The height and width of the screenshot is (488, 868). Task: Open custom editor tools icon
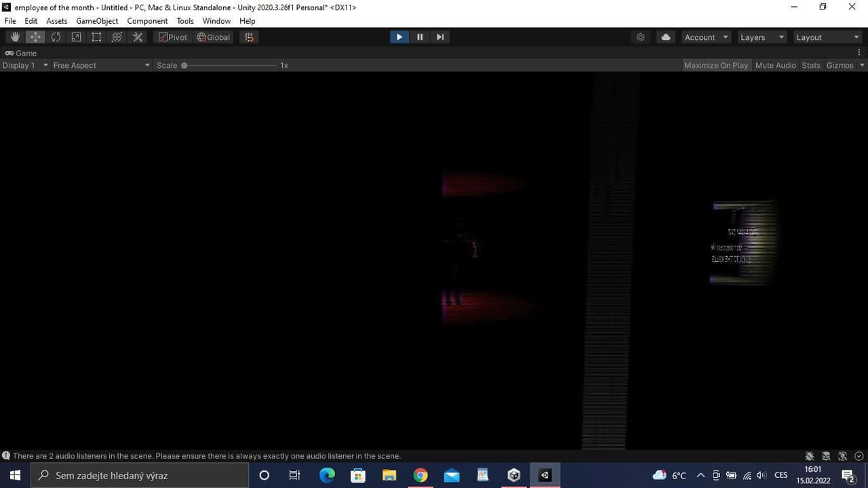coord(138,37)
